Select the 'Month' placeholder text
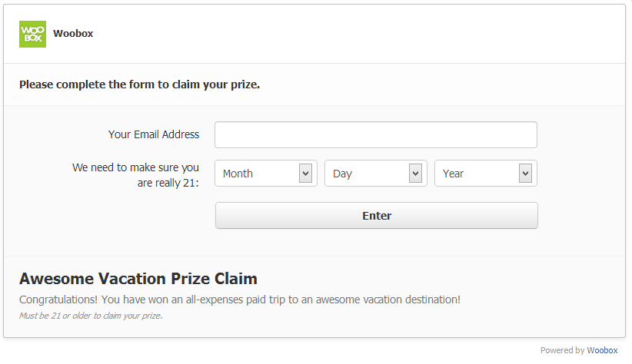632x364 pixels. click(238, 174)
